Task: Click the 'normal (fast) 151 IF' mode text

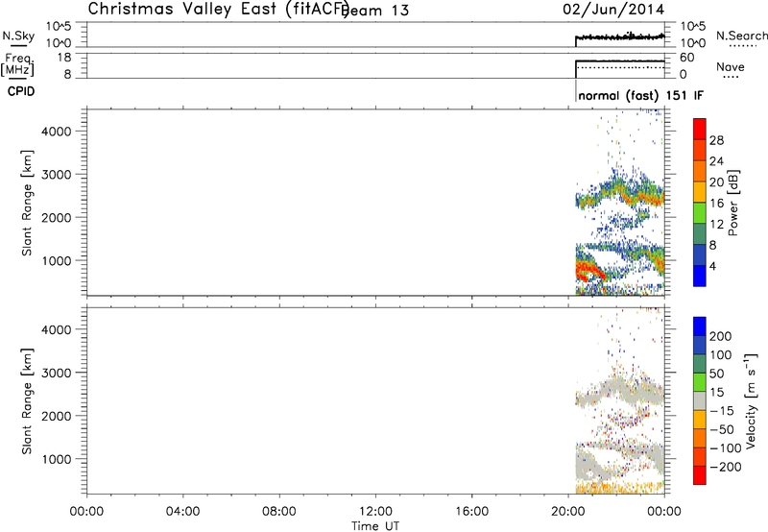Action: click(x=640, y=95)
